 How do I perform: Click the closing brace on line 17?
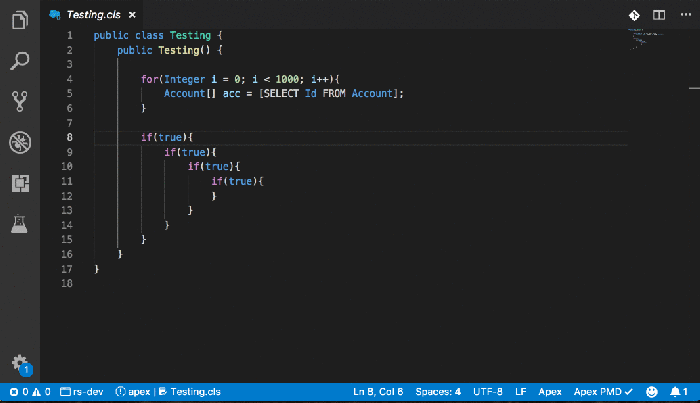click(x=97, y=269)
